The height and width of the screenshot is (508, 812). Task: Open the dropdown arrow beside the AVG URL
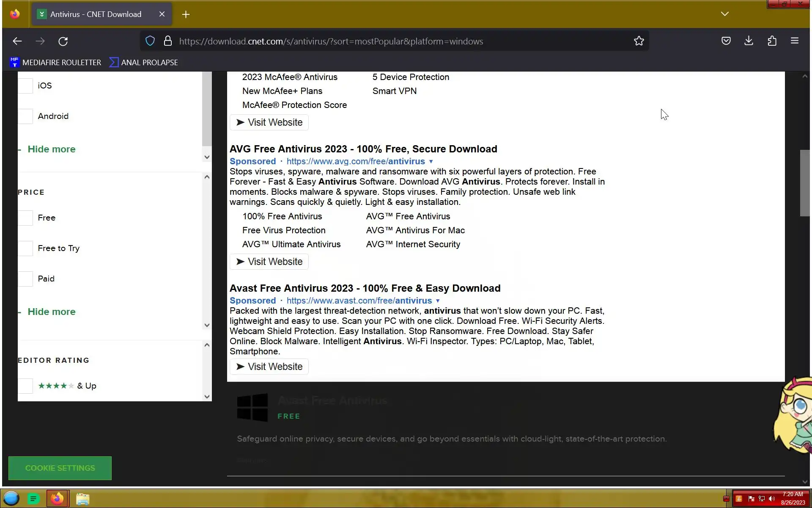[431, 161]
